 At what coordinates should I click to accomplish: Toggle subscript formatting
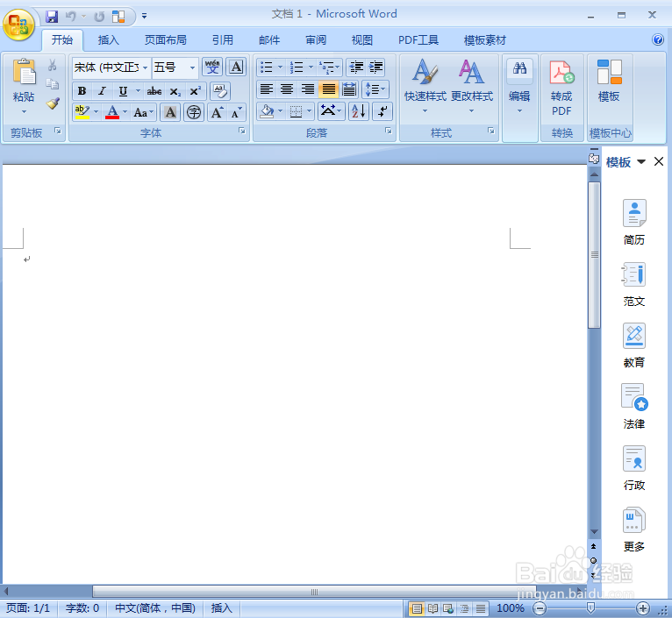175,91
